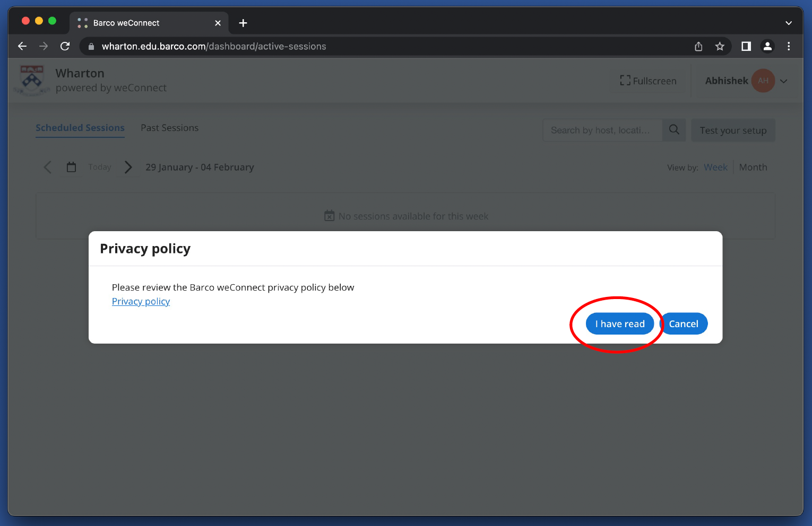812x526 pixels.
Task: Click the padlock site info icon
Action: tap(91, 47)
